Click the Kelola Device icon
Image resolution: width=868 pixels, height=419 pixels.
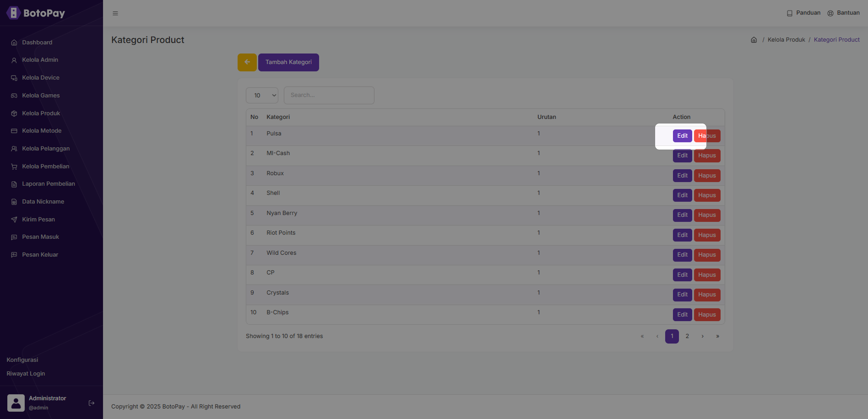click(14, 78)
